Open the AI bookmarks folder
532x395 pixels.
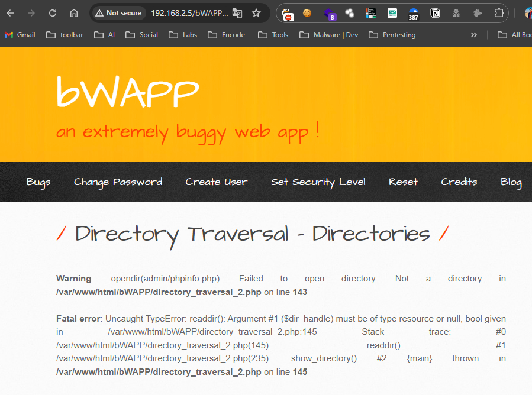(105, 35)
